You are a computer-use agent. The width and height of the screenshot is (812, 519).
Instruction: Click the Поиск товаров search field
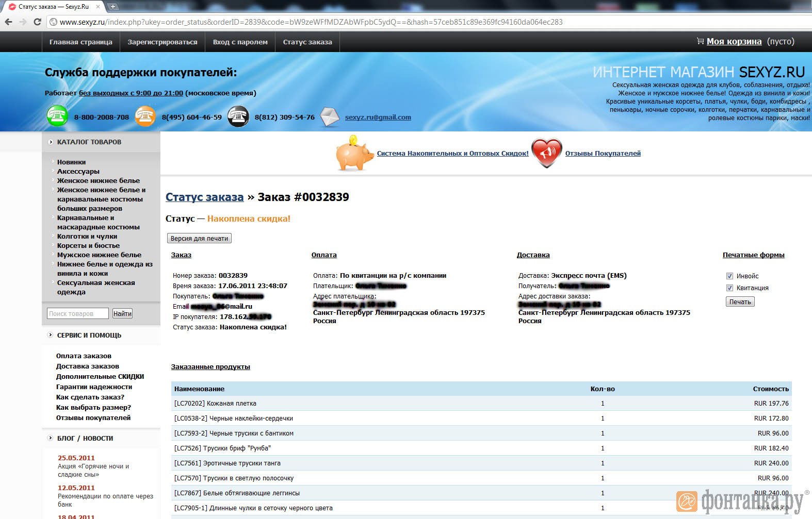[78, 313]
